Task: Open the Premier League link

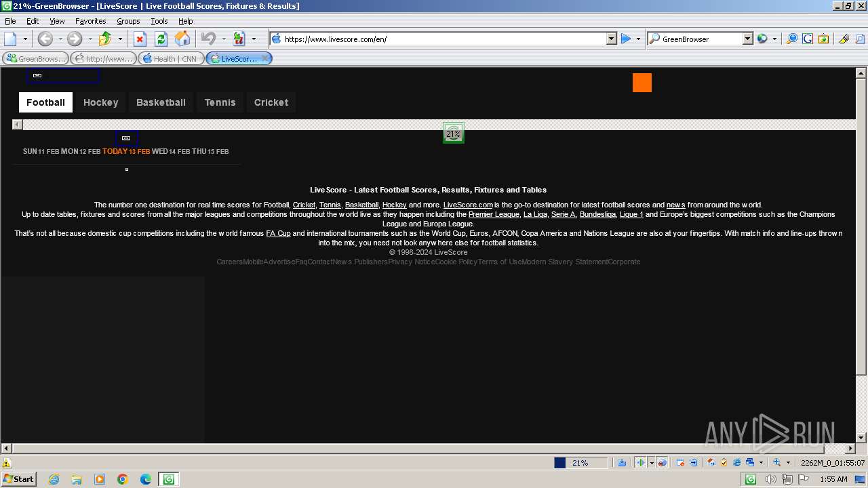Action: click(x=494, y=214)
